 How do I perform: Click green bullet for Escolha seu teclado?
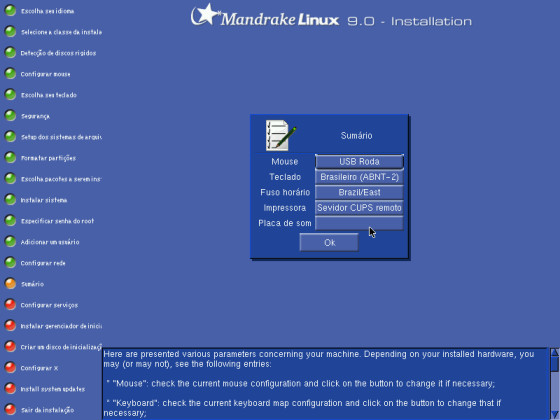click(10, 94)
